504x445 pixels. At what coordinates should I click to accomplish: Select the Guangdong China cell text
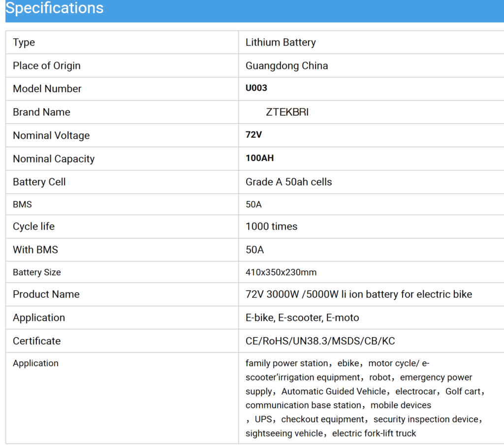(x=286, y=65)
